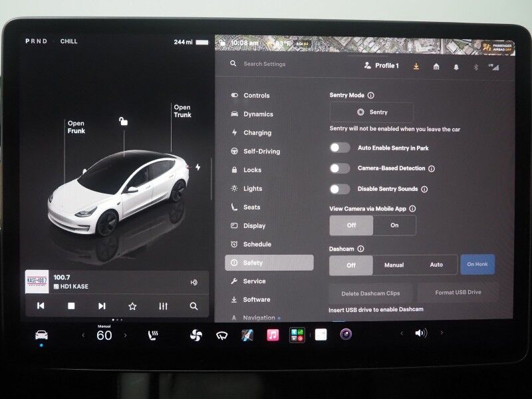532x399 pixels.
Task: Select the Safety menu item
Action: (269, 263)
